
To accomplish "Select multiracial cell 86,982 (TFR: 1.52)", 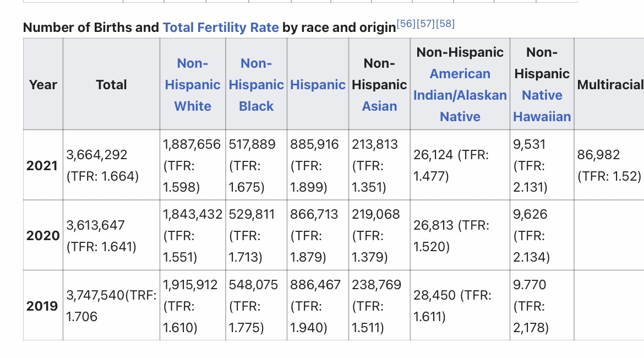I will click(x=609, y=165).
